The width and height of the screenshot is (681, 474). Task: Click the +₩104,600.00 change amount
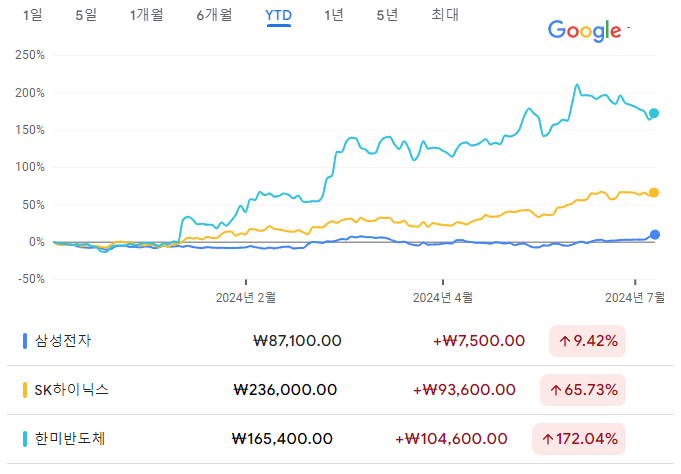(451, 439)
